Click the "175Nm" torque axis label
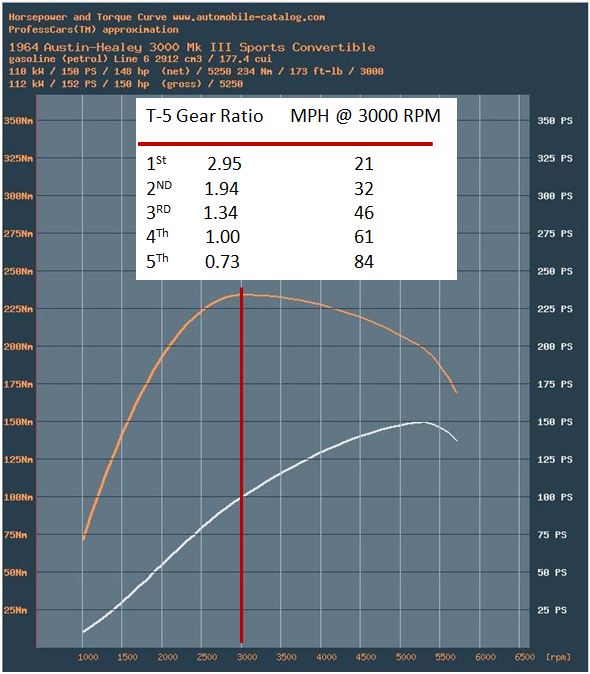 point(18,384)
